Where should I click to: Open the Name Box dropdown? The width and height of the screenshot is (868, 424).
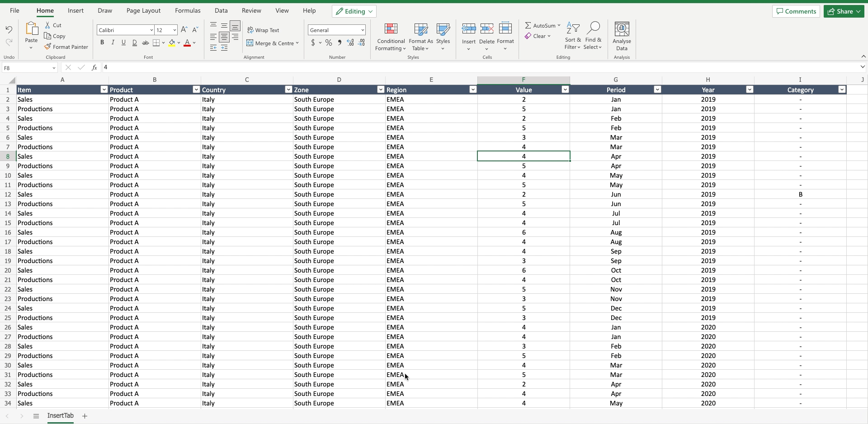click(54, 68)
